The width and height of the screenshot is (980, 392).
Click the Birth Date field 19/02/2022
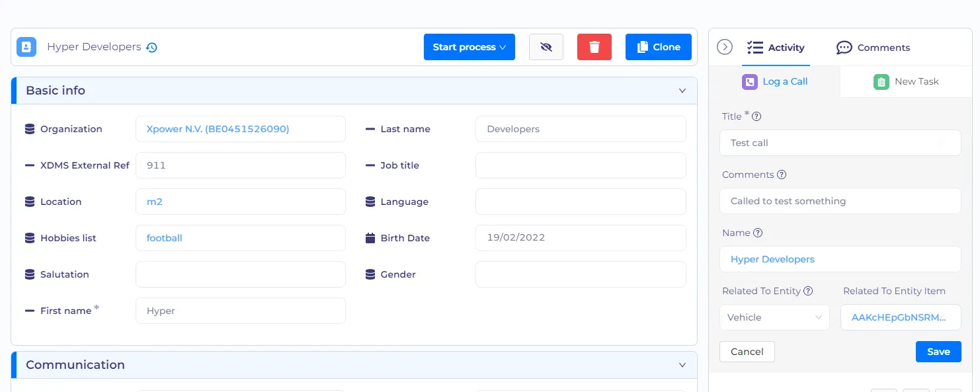(581, 238)
